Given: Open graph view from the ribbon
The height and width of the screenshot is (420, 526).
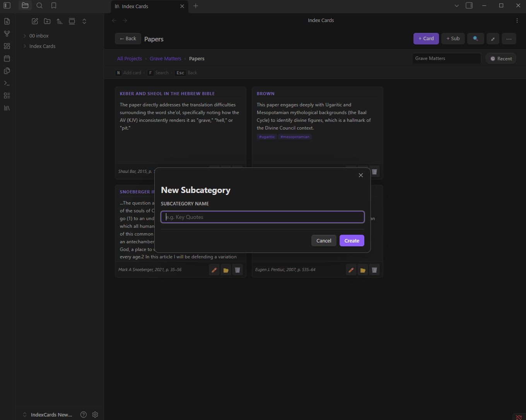Looking at the screenshot, I should pyautogui.click(x=7, y=34).
